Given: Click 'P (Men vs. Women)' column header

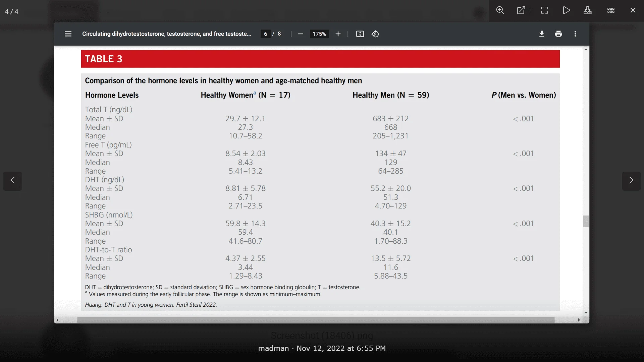Looking at the screenshot, I should (524, 95).
